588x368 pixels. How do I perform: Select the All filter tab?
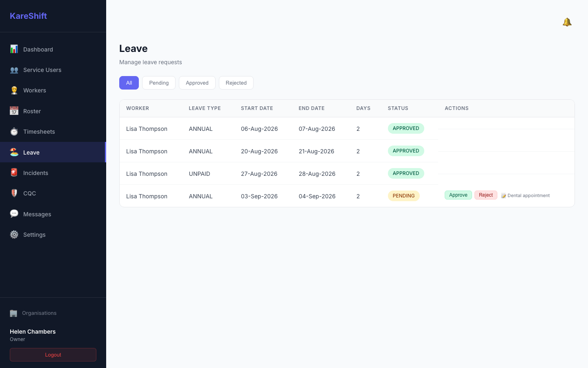(x=129, y=83)
